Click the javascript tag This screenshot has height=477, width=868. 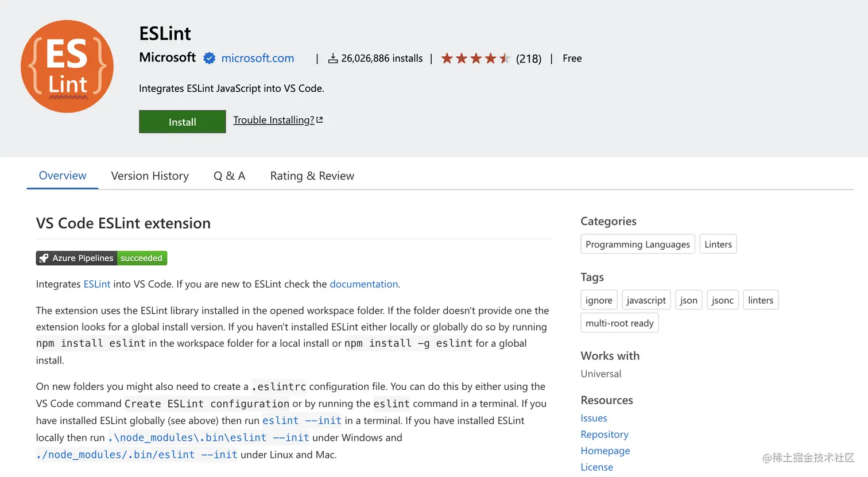coord(646,300)
